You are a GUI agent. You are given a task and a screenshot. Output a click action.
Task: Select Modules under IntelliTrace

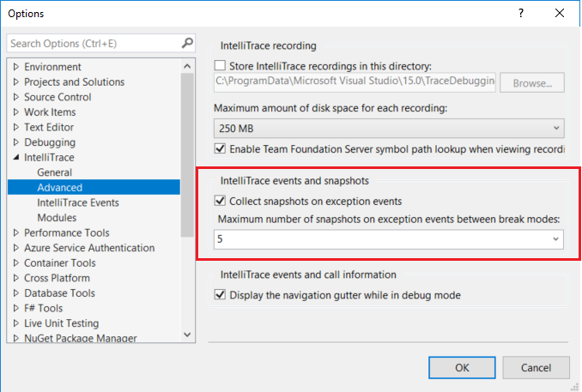57,218
